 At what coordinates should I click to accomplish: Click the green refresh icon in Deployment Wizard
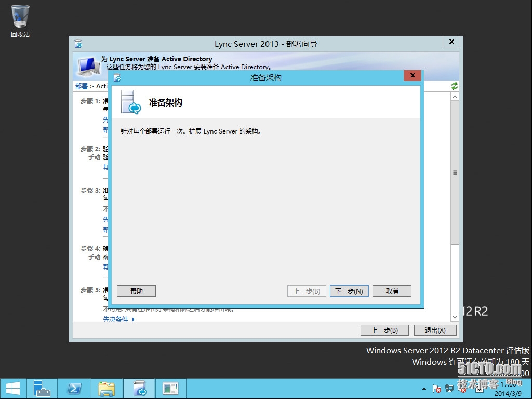(x=455, y=86)
